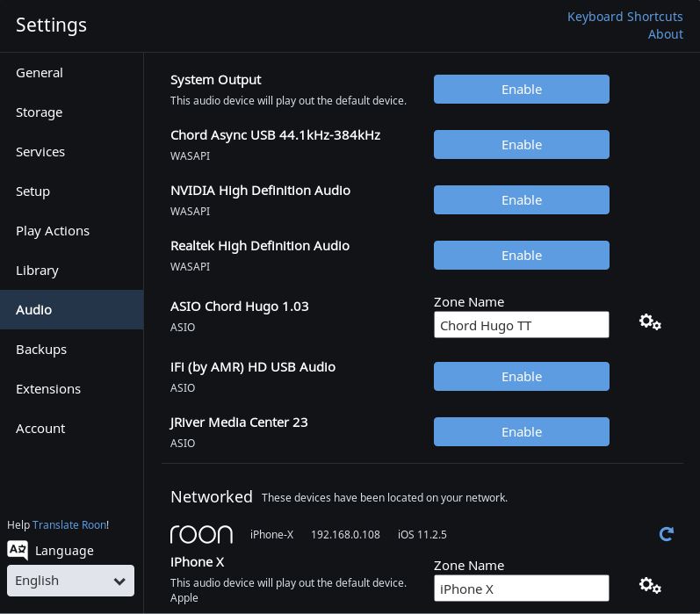Click the iOS 11.2.5 version text

click(x=422, y=535)
